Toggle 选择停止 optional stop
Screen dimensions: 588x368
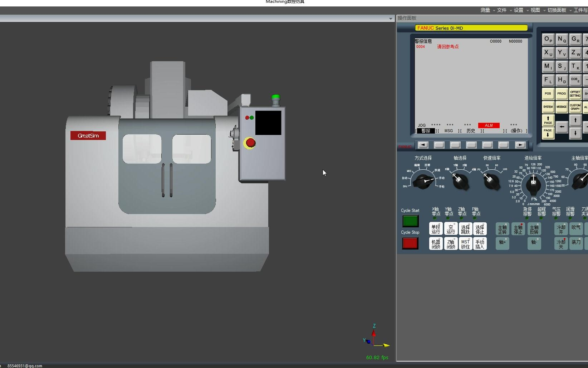480,229
